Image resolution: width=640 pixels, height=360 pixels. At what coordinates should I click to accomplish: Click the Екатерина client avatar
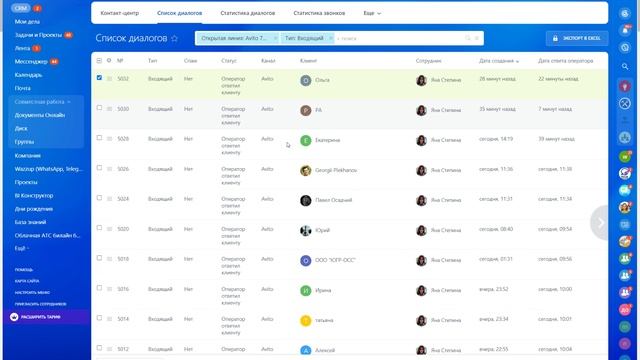(306, 140)
